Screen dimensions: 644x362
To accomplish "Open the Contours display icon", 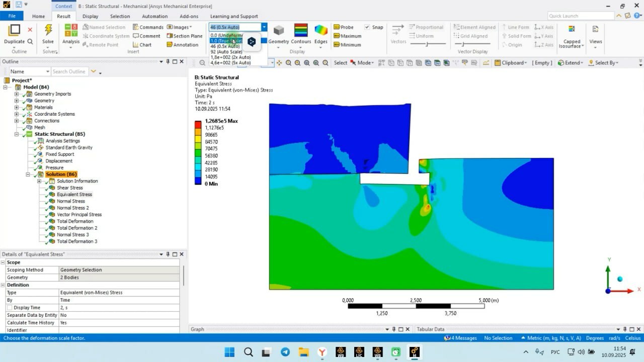I will tap(301, 31).
